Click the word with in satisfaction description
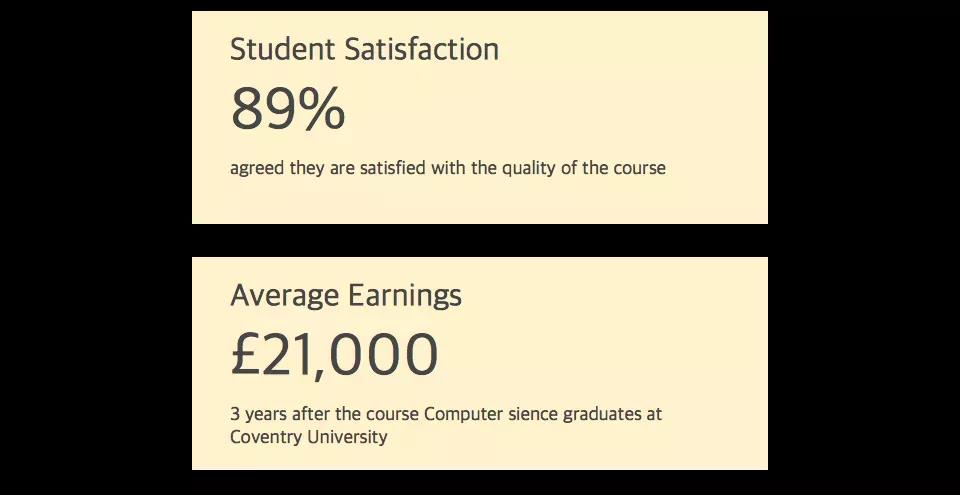The width and height of the screenshot is (960, 495). [x=449, y=167]
